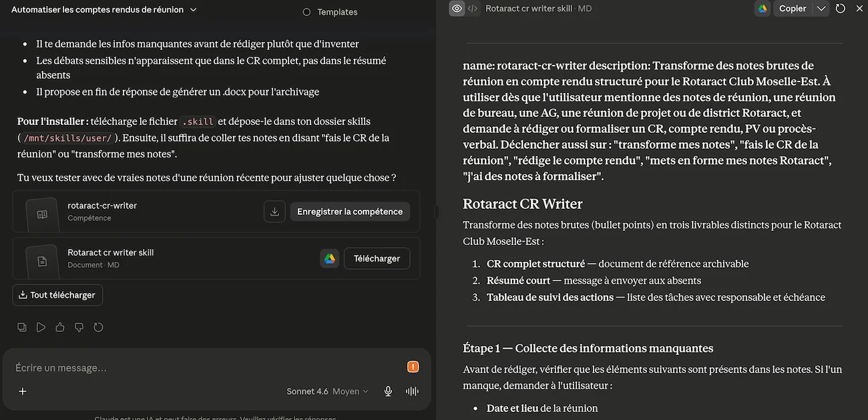The width and height of the screenshot is (868, 420).
Task: Open the Rotaract cr writer skill document icon
Action: click(x=41, y=261)
